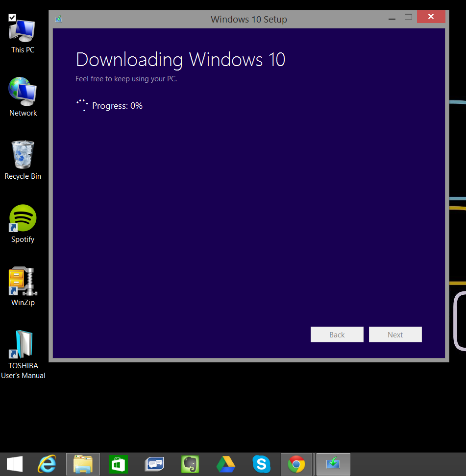Click the Back button in setup

click(x=337, y=334)
